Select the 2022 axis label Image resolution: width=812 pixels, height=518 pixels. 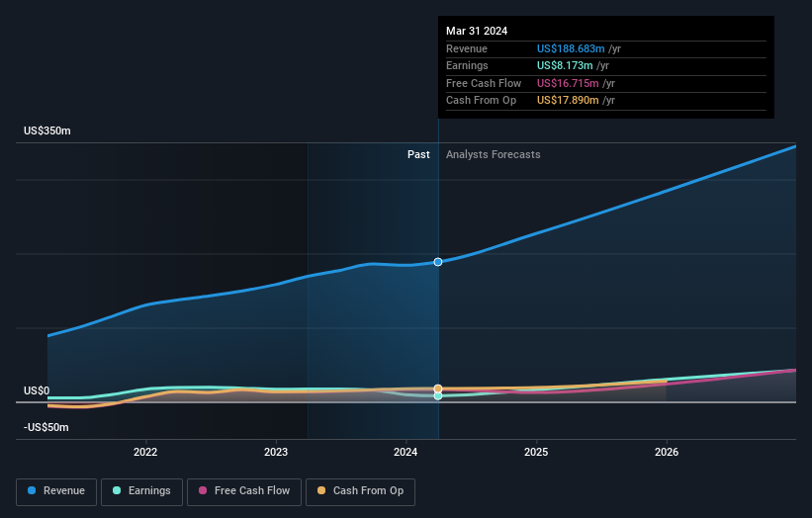[145, 452]
